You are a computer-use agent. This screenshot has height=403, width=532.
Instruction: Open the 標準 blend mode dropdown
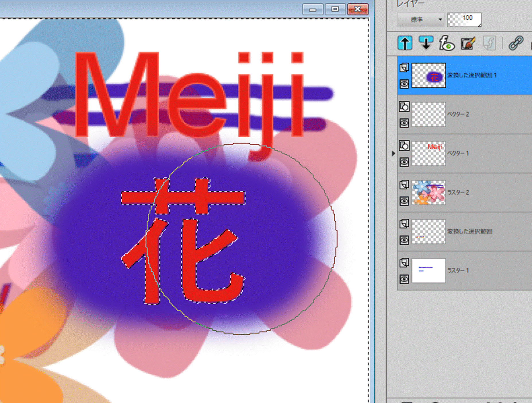420,20
